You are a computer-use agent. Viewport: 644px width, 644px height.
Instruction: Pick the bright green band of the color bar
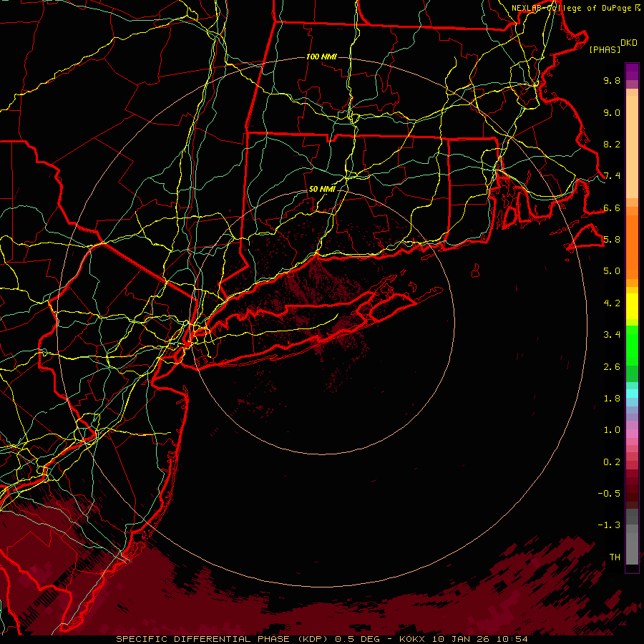[632, 345]
